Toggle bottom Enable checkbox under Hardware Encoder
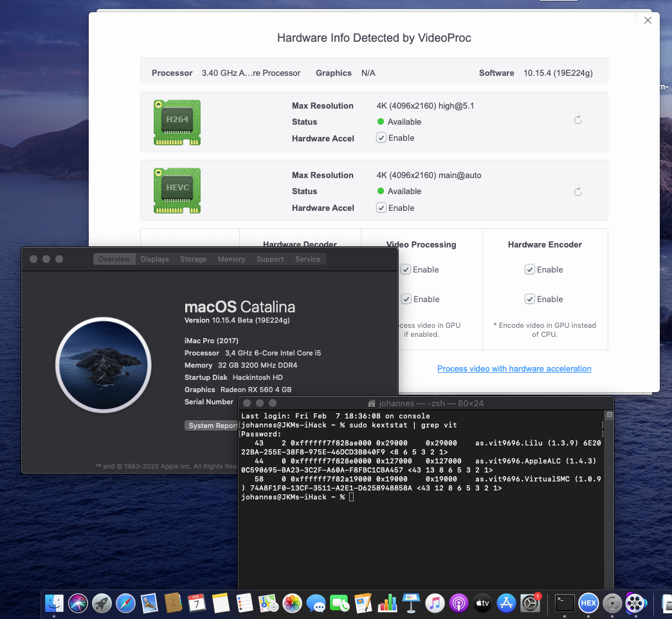The width and height of the screenshot is (672, 619). [x=530, y=300]
